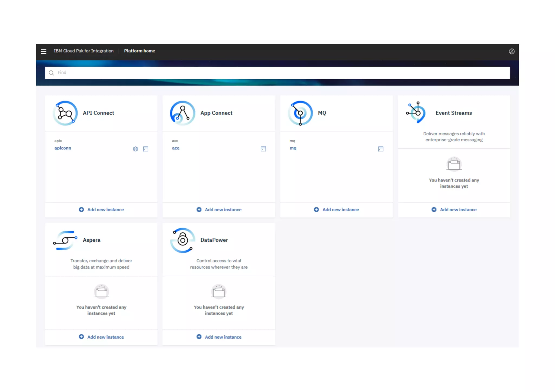555x392 pixels.
Task: Click the MQ logo icon
Action: 300,113
